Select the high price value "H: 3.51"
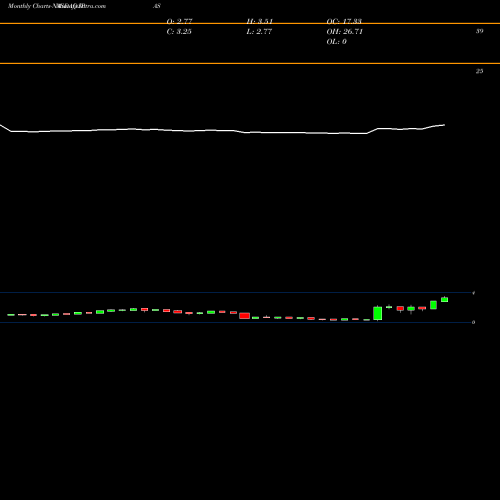 click(260, 21)
